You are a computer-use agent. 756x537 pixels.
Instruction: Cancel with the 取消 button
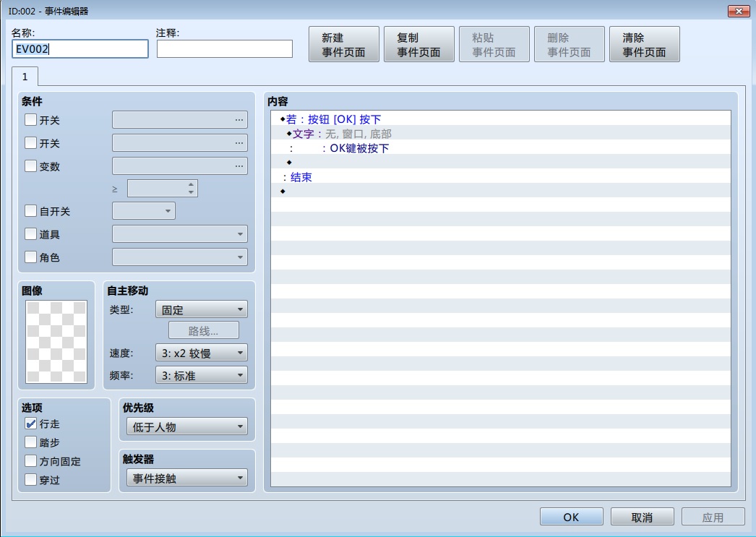point(643,517)
